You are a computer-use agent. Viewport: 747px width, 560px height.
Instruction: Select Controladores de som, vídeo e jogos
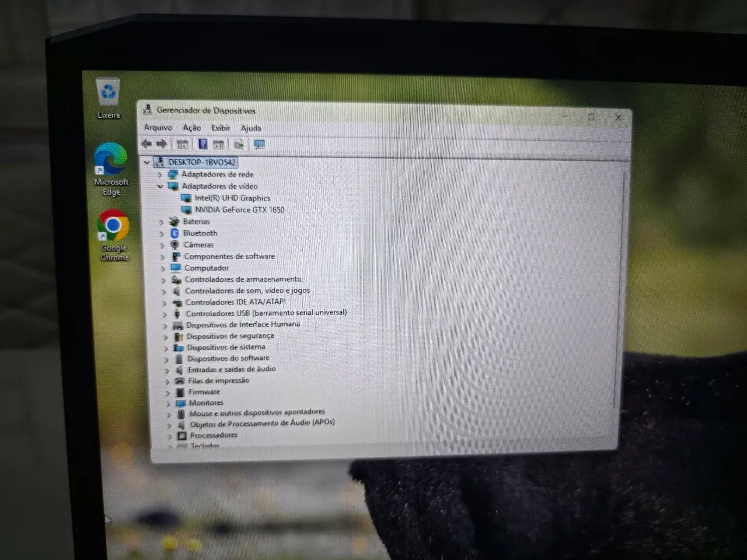(x=247, y=290)
